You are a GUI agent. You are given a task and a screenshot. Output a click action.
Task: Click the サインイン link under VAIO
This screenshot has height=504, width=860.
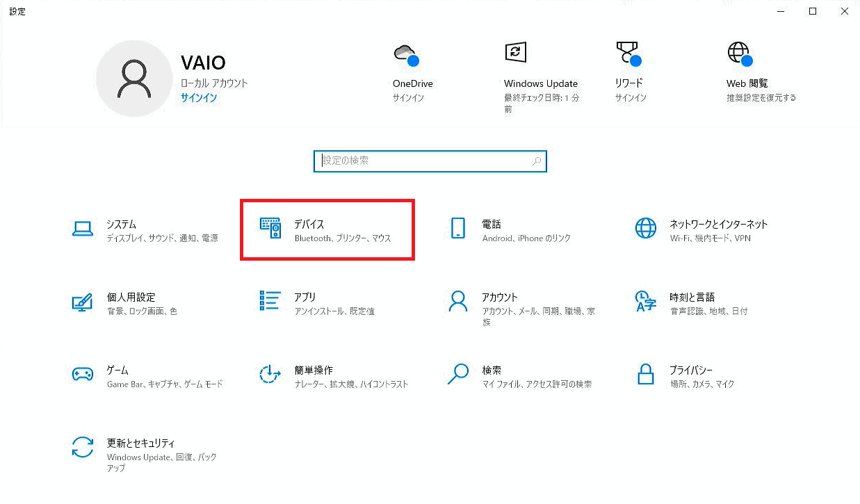199,98
